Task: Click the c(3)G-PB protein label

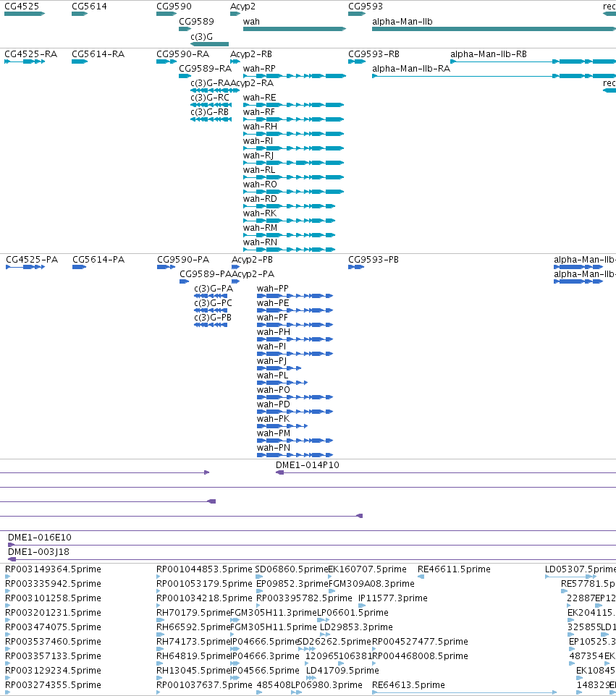Action: click(x=213, y=318)
